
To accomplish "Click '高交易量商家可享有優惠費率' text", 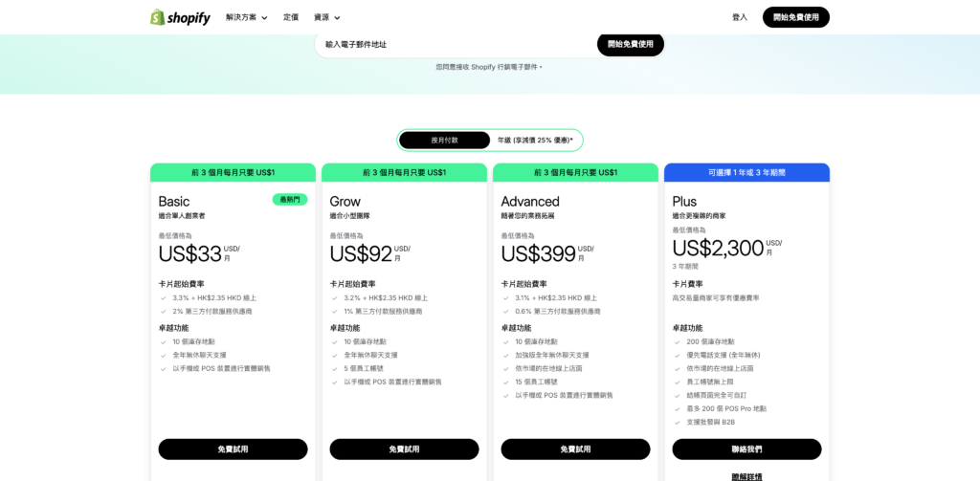I will [x=716, y=298].
